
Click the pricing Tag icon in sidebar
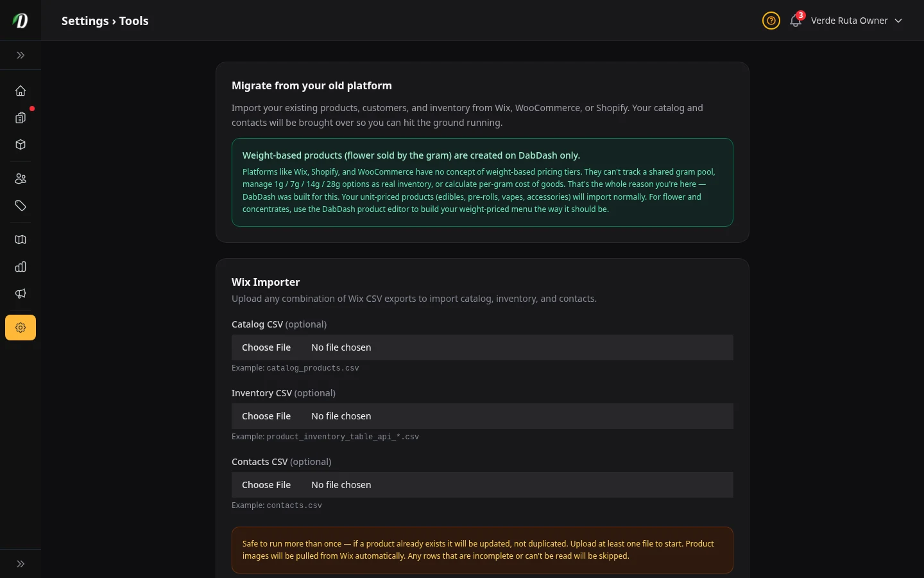click(21, 206)
